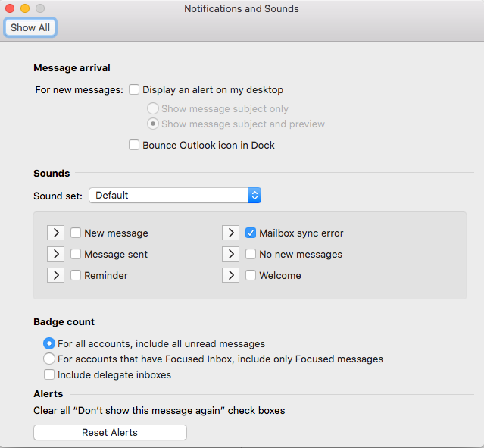Enable Include delegate inboxes option
The image size is (484, 448).
click(x=49, y=374)
